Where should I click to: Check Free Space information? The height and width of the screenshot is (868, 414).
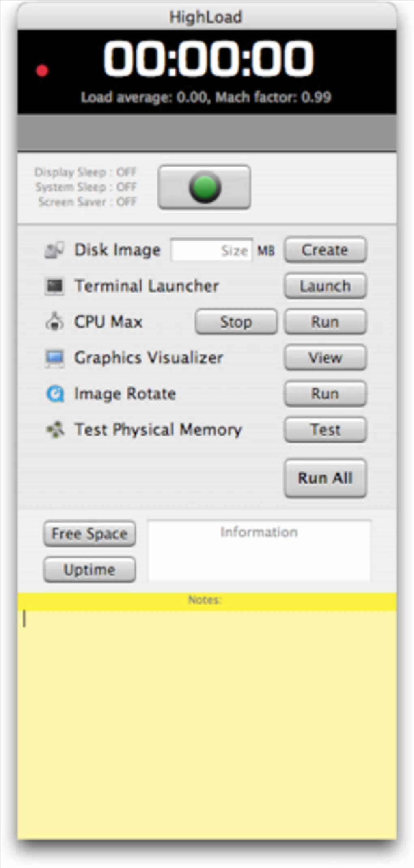[x=90, y=534]
